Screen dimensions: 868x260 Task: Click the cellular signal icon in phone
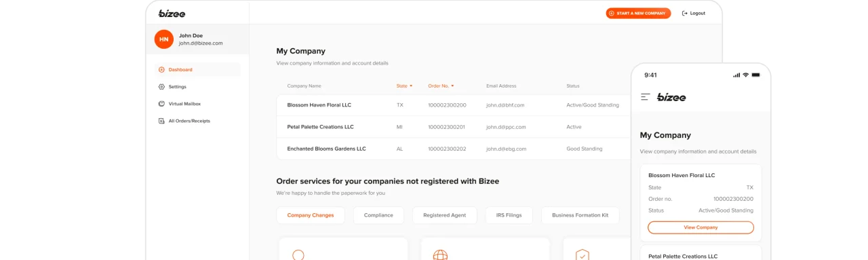pos(736,75)
